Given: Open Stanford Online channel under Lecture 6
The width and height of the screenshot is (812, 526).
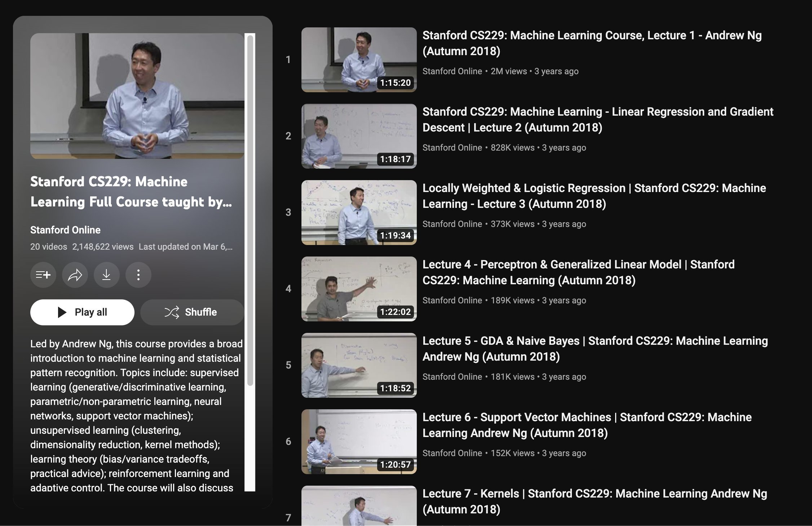Looking at the screenshot, I should click(x=452, y=453).
